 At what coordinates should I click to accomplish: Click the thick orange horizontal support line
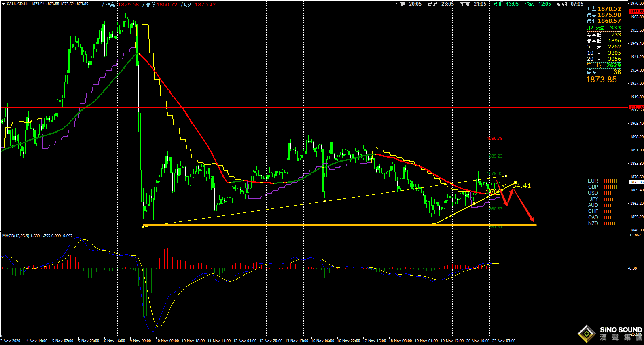coord(324,225)
